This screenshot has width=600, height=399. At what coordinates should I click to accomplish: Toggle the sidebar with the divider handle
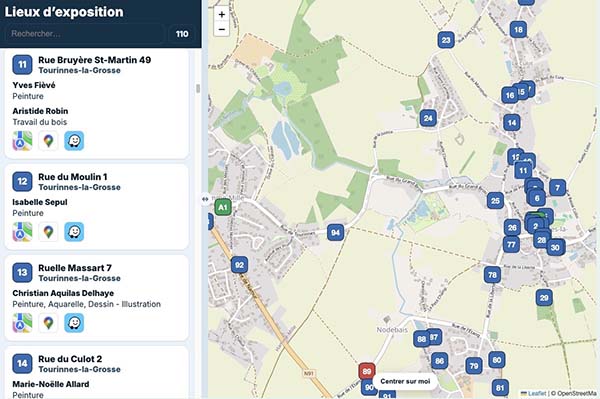coord(205,199)
